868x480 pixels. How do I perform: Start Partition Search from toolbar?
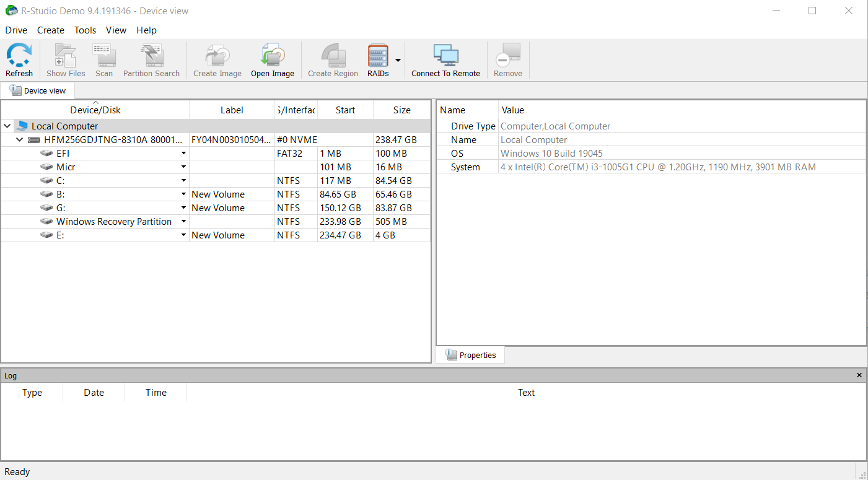tap(151, 60)
